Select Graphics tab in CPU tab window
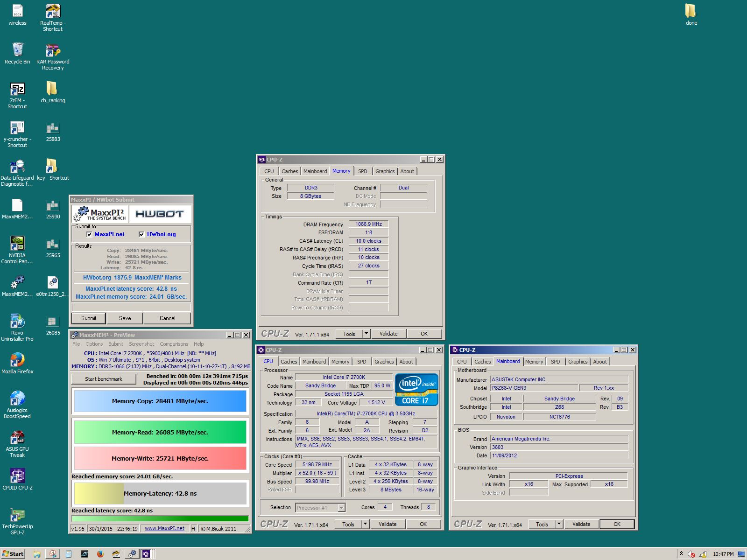Screen dimensions: 747x560 tap(384, 362)
